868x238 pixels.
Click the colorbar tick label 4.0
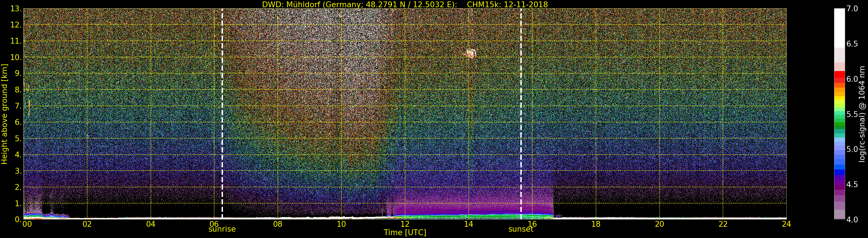tap(852, 220)
